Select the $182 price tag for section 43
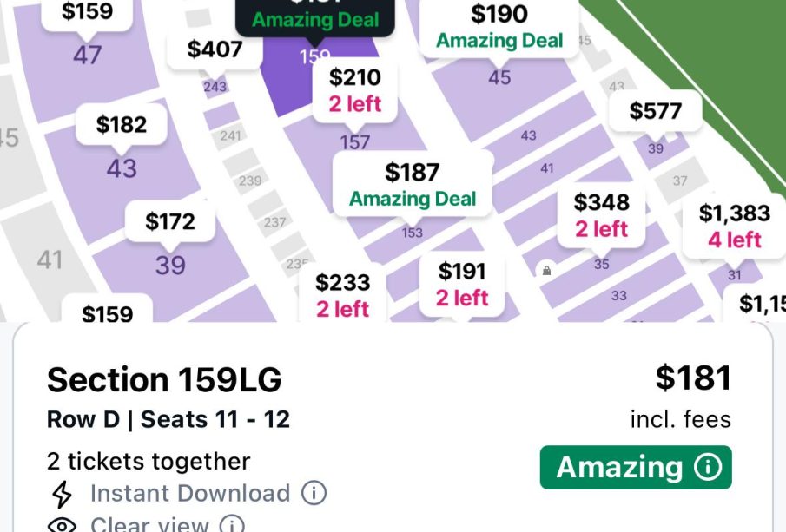Viewport: 786px width, 532px height. pos(122,125)
